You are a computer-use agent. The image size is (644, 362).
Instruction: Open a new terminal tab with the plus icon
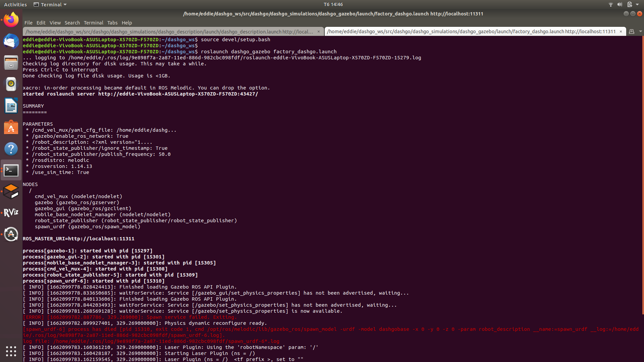click(x=632, y=31)
